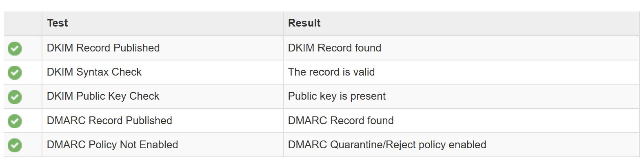Select the DKIM Record found result
Screen dimensions: 644x165
click(x=335, y=48)
